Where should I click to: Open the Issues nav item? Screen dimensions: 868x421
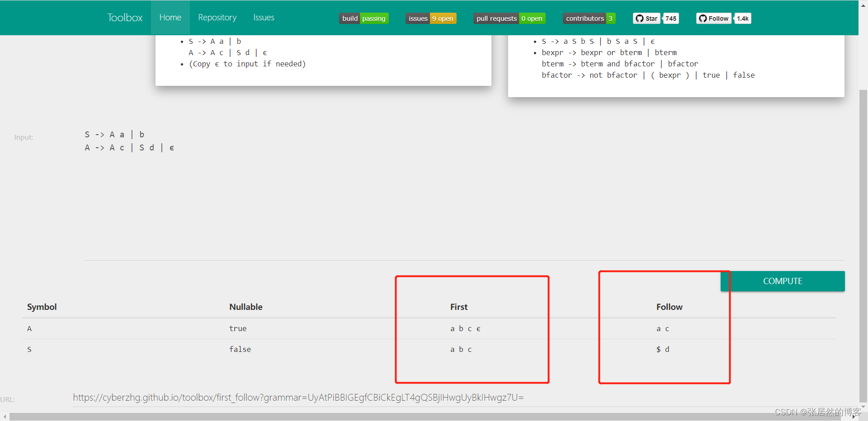(264, 18)
